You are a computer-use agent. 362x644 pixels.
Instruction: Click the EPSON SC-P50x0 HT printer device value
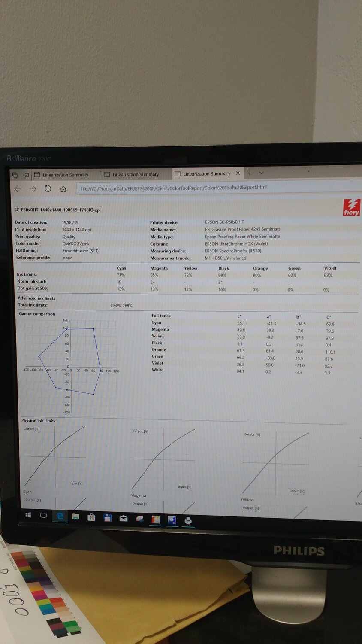pyautogui.click(x=224, y=222)
